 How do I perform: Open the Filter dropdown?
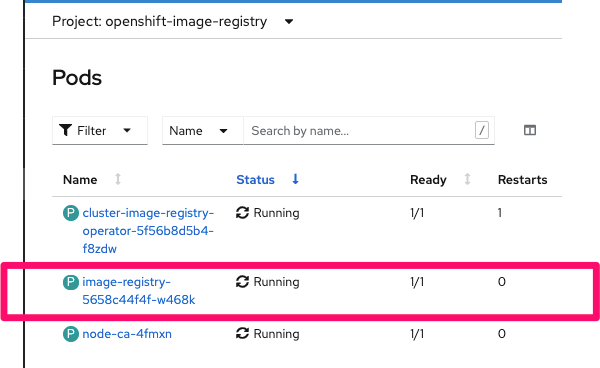click(x=100, y=130)
